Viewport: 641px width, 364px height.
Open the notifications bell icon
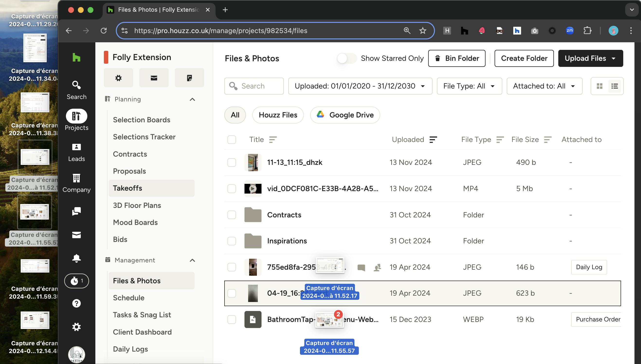pyautogui.click(x=76, y=258)
